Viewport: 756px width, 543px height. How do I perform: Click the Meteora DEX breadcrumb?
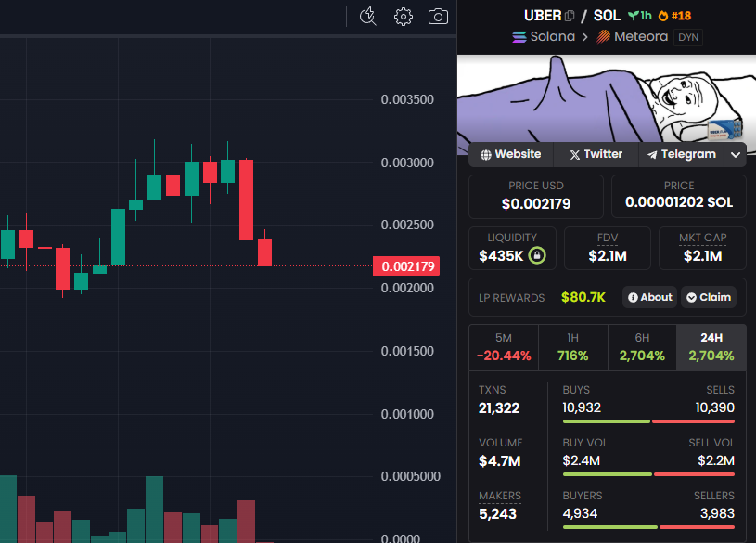pos(632,37)
